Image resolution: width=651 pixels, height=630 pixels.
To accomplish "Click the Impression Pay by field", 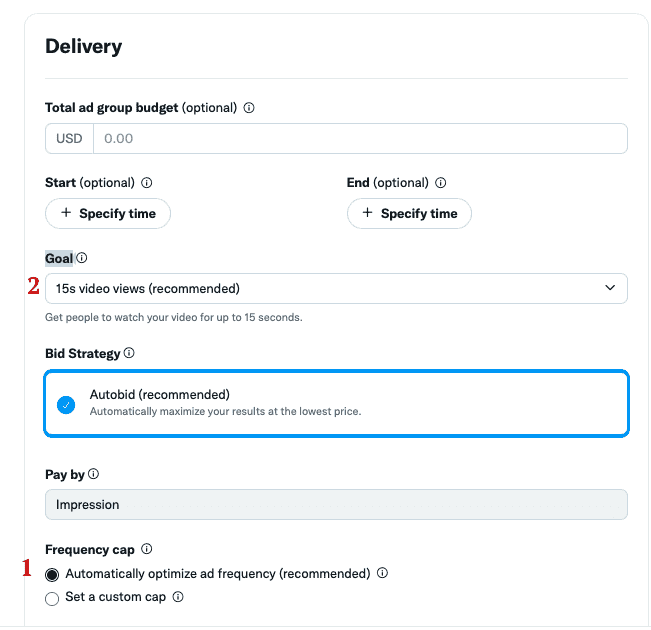I will tap(336, 505).
